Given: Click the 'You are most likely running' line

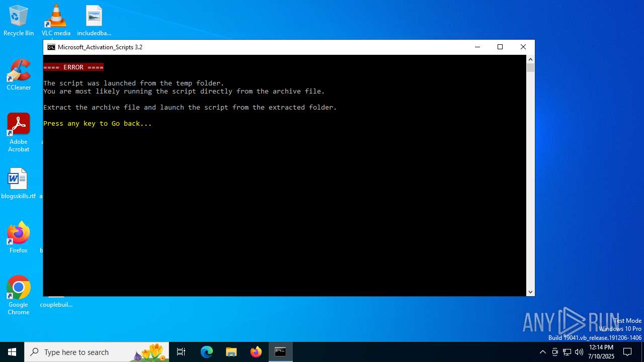Looking at the screenshot, I should coord(184,92).
